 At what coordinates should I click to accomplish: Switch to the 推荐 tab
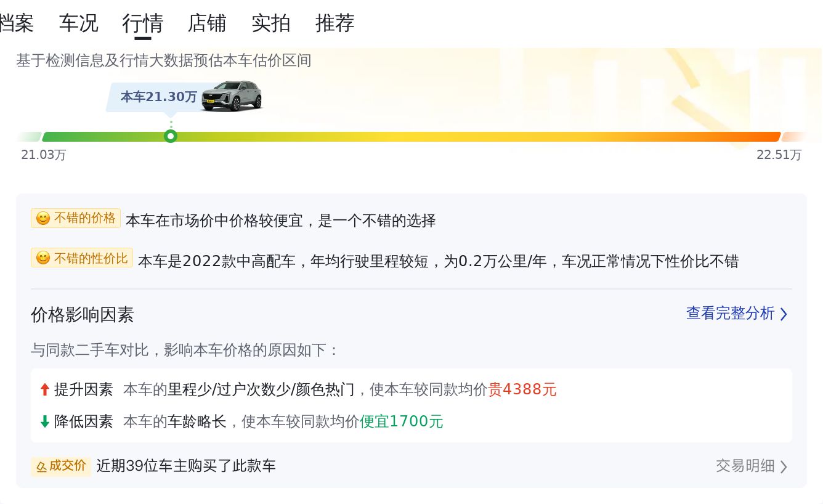coord(335,23)
